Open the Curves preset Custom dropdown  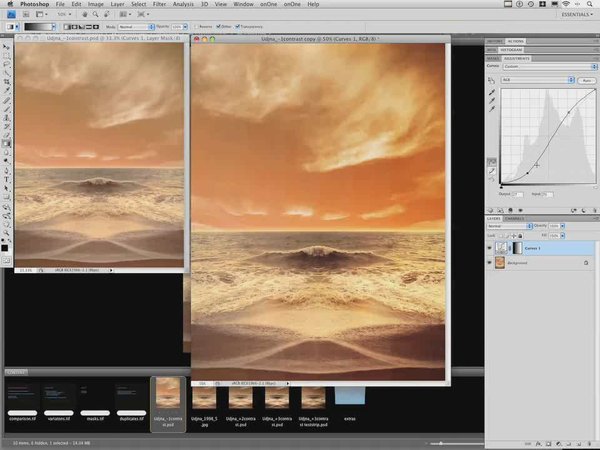click(538, 66)
